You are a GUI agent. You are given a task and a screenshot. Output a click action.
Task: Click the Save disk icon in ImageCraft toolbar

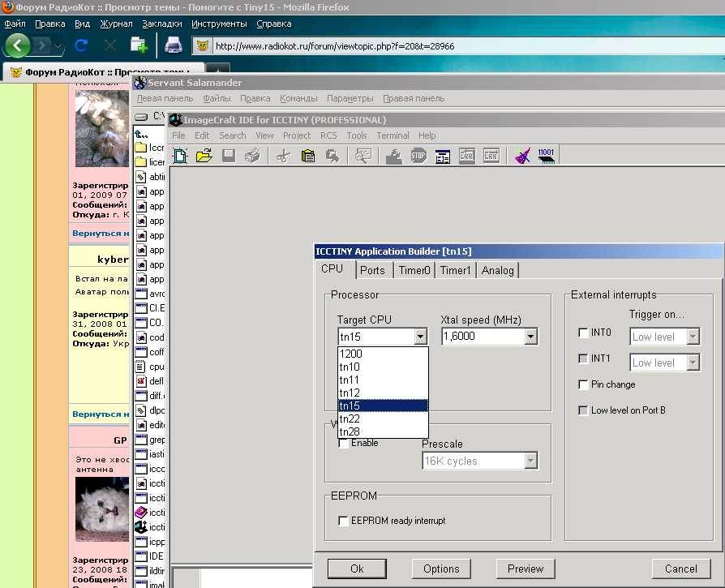click(x=229, y=156)
